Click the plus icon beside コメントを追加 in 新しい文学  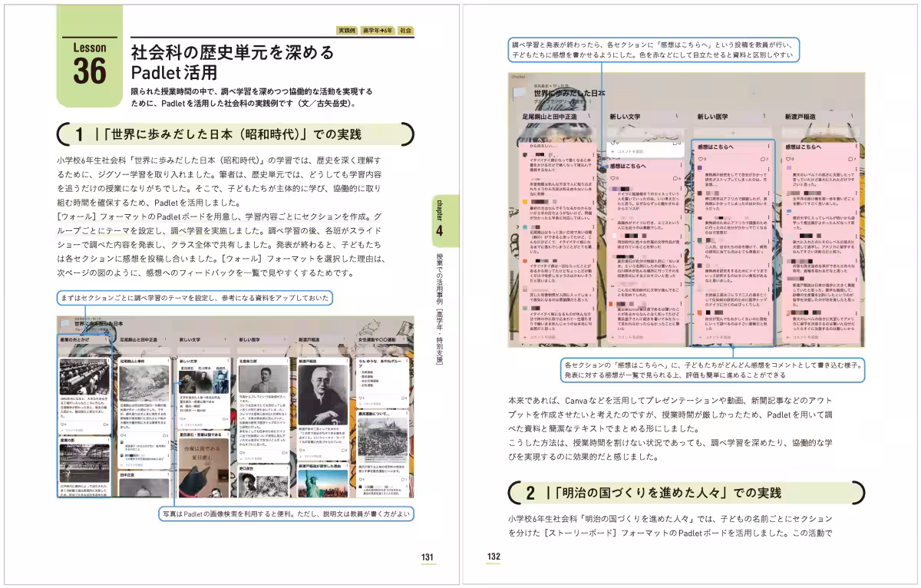(611, 150)
